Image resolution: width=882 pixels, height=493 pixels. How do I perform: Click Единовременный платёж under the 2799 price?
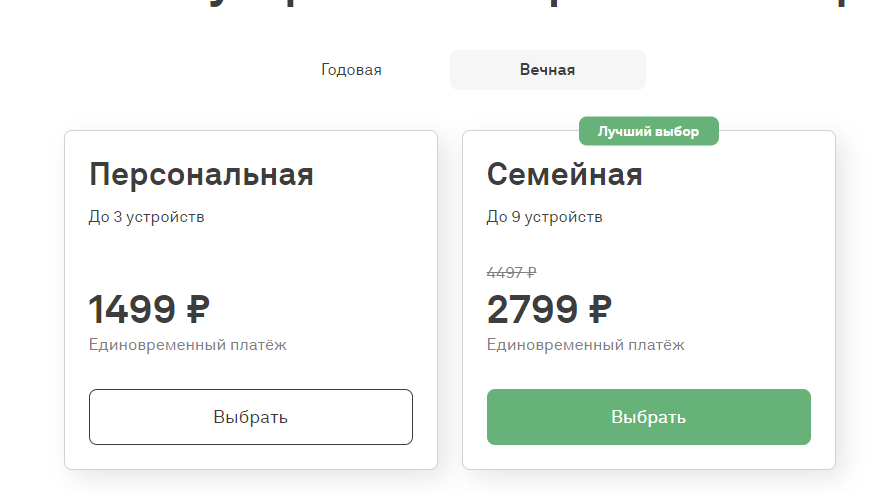coord(585,345)
